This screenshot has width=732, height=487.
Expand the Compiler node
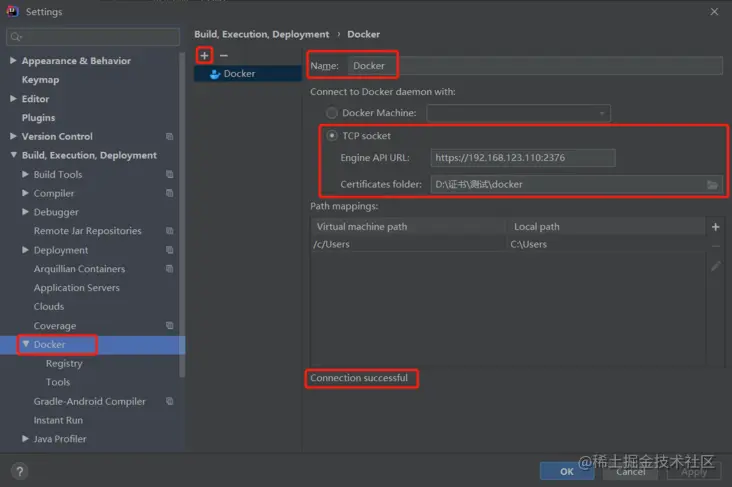[x=25, y=193]
